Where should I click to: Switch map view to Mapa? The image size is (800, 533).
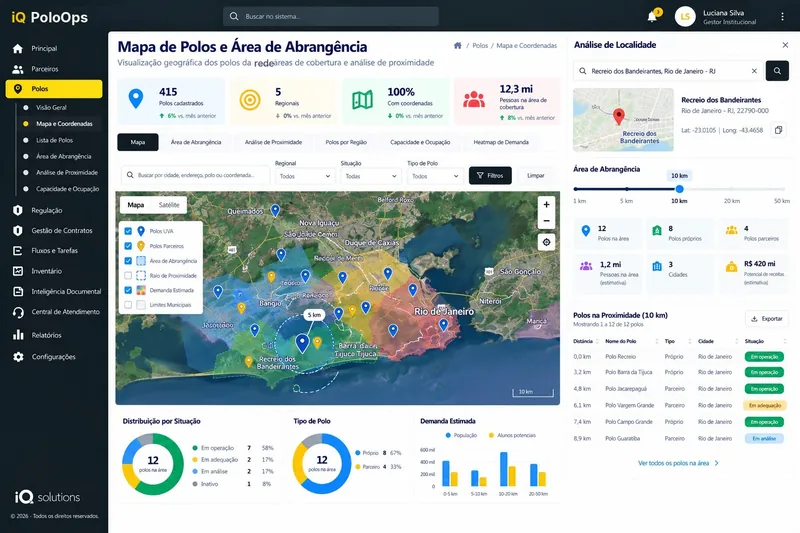click(136, 205)
